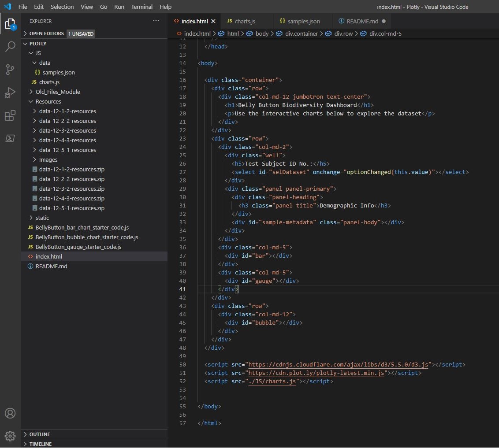499x448 pixels.
Task: Open the Run and Debug view
Action: [10, 93]
